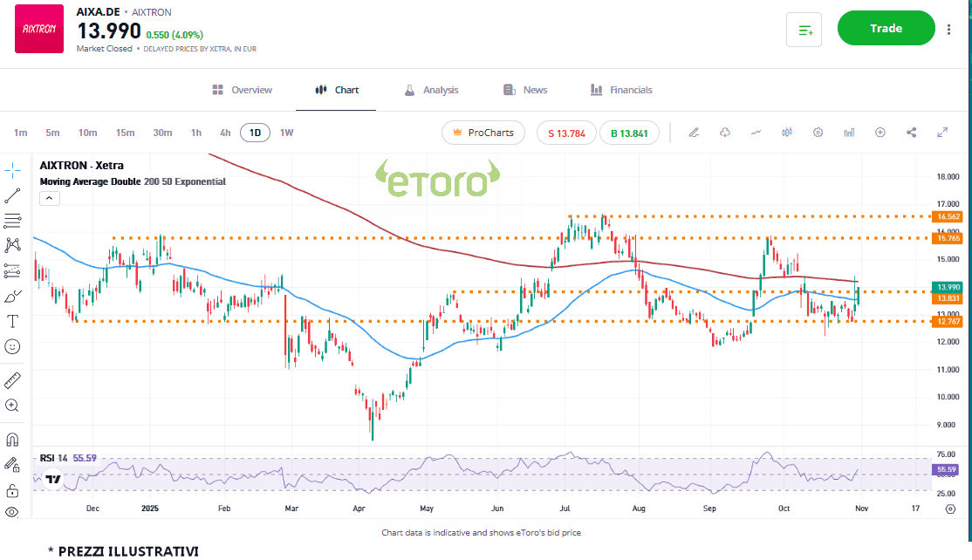
Task: Switch to the Financials tab
Action: pos(621,90)
